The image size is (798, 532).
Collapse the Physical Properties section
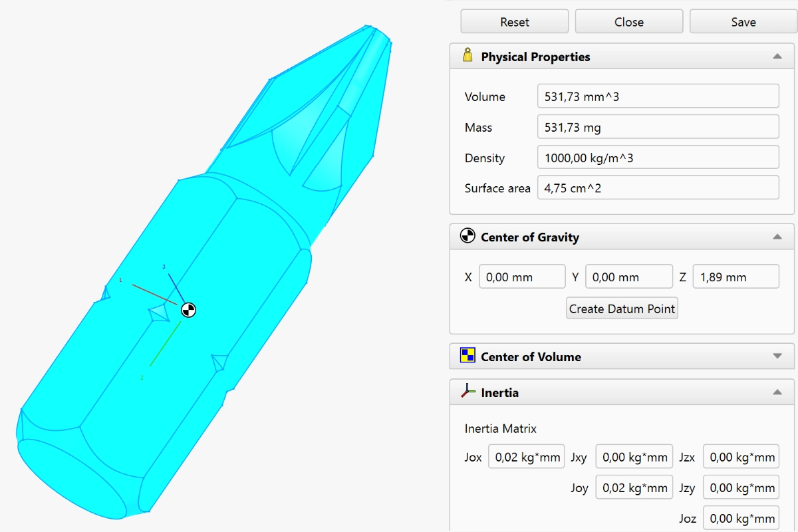(777, 57)
